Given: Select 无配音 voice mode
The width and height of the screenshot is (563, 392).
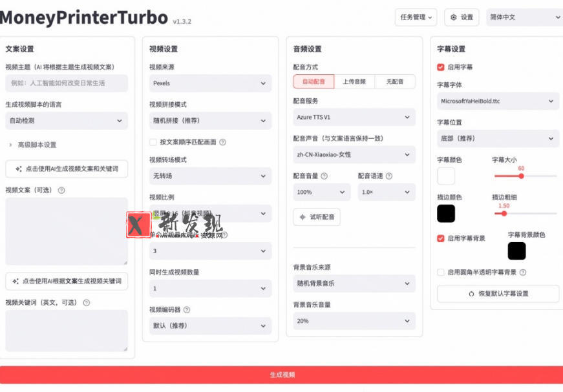Looking at the screenshot, I should [395, 81].
